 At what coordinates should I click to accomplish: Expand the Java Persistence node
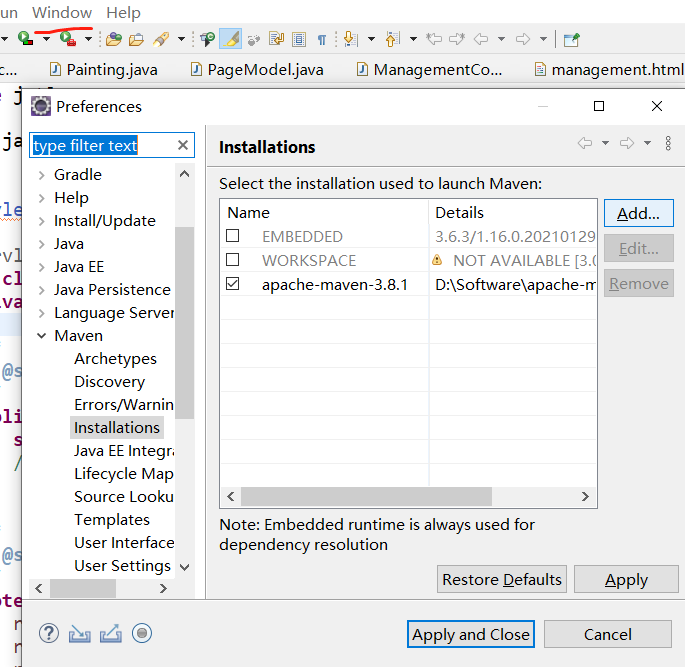pyautogui.click(x=42, y=290)
